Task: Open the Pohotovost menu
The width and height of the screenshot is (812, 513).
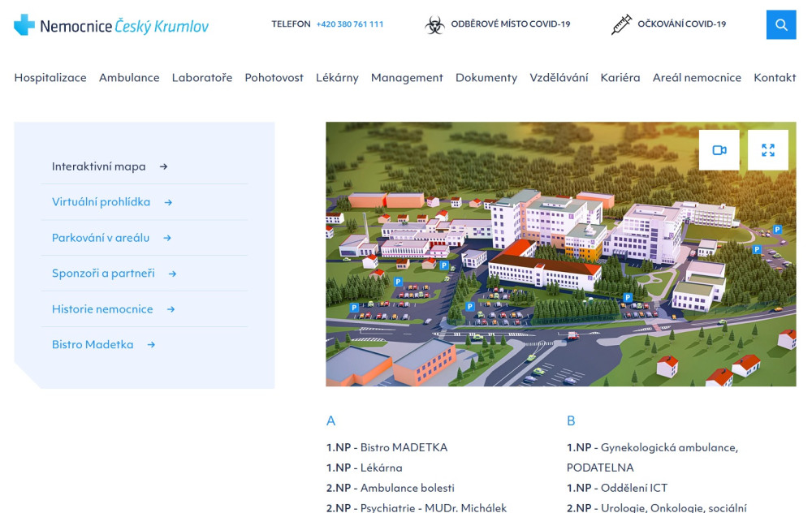Action: [274, 78]
